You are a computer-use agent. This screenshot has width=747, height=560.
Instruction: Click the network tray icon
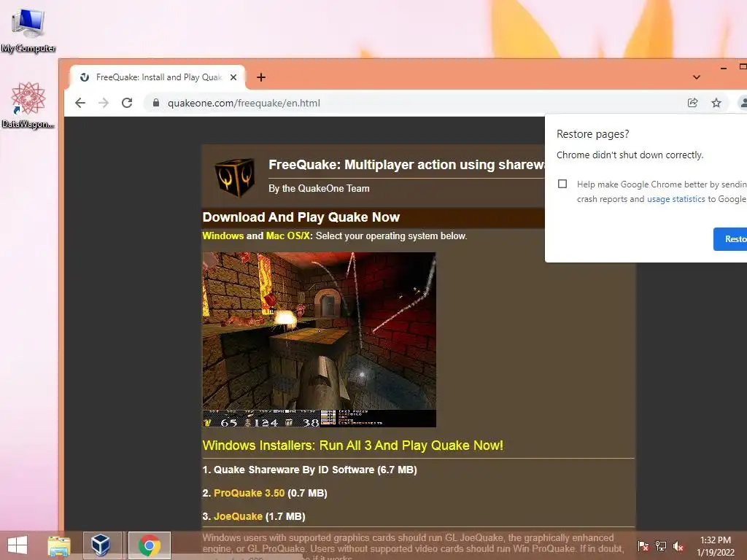[x=661, y=545]
